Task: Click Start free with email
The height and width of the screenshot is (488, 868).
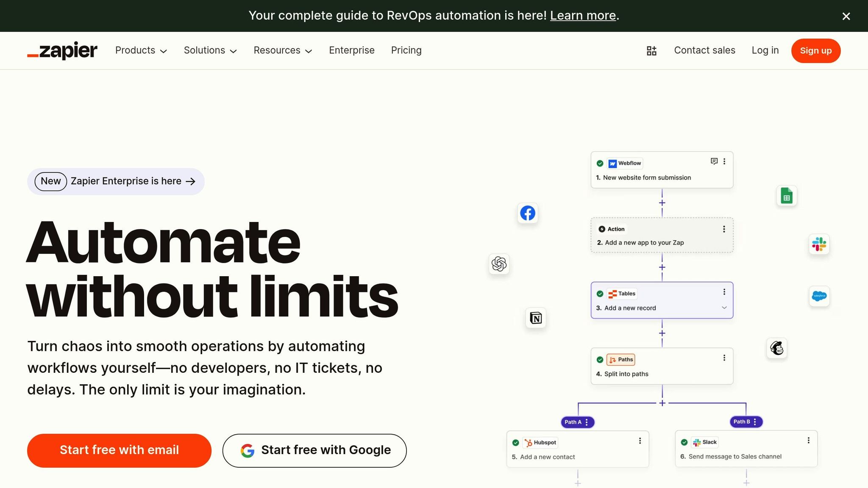Action: [119, 450]
